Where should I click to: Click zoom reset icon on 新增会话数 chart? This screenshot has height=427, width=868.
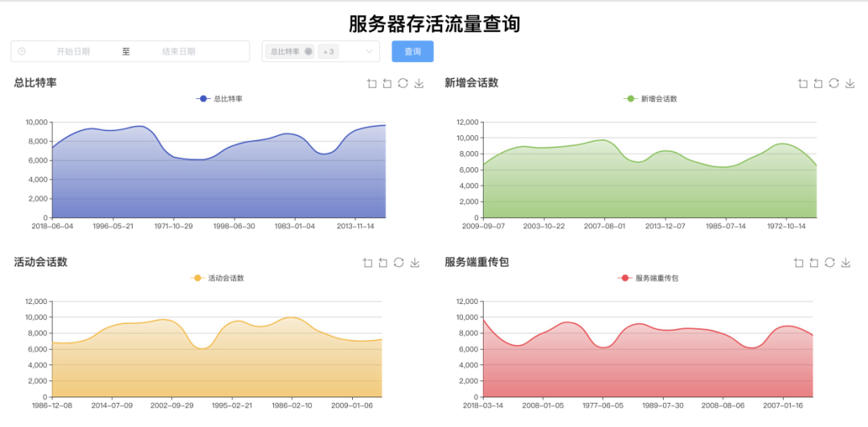pos(818,83)
